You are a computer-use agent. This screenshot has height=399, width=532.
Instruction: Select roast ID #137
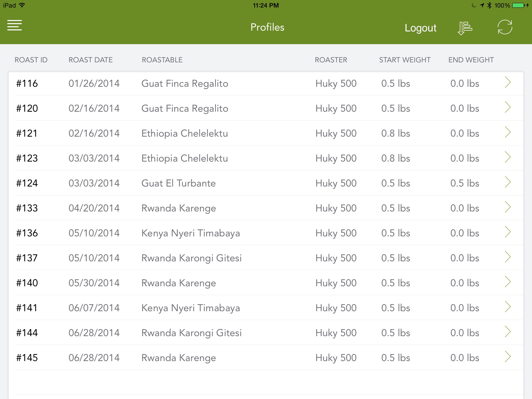pyautogui.click(x=27, y=258)
